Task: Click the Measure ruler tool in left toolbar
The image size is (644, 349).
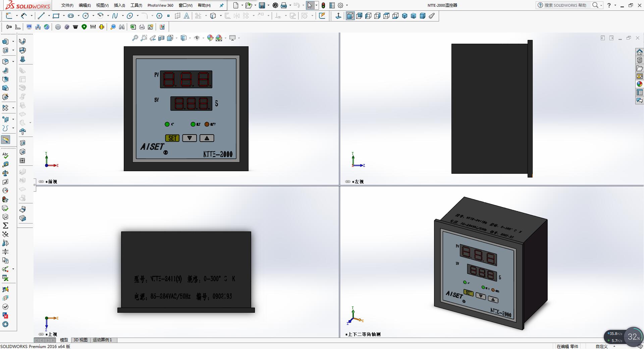Action: 6,140
